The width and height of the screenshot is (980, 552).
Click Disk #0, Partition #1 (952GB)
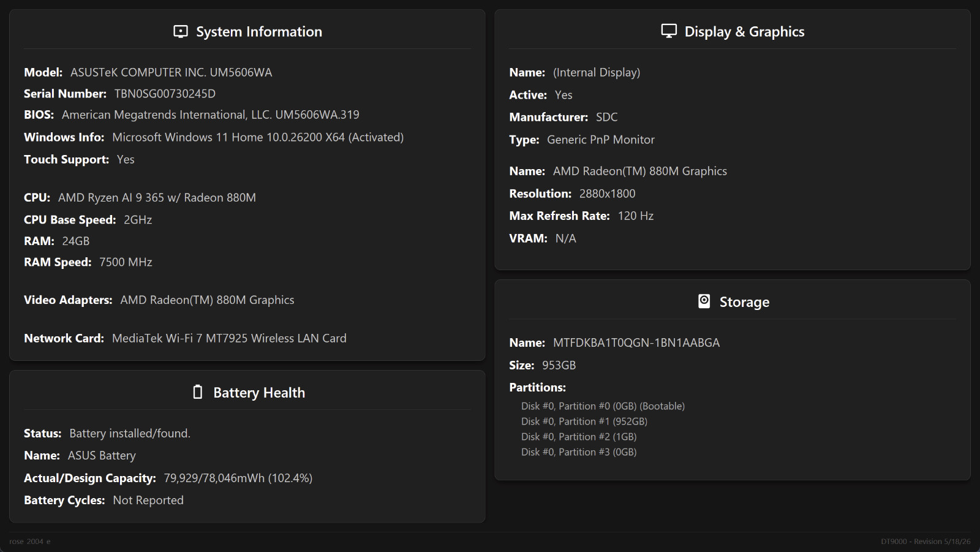584,422
